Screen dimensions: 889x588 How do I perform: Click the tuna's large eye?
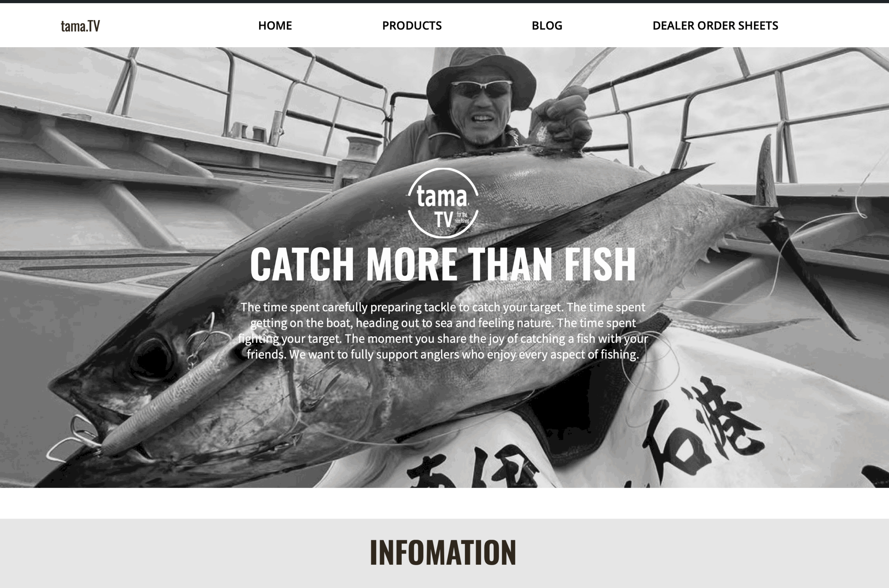tap(151, 359)
